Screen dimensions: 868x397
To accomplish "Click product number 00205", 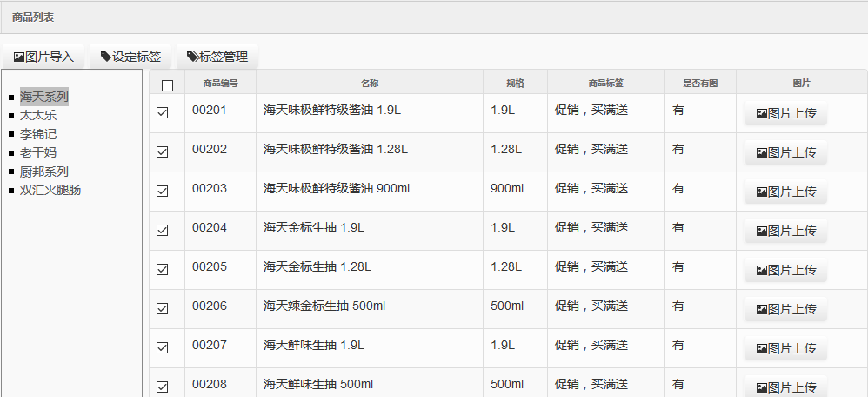I will coord(210,266).
